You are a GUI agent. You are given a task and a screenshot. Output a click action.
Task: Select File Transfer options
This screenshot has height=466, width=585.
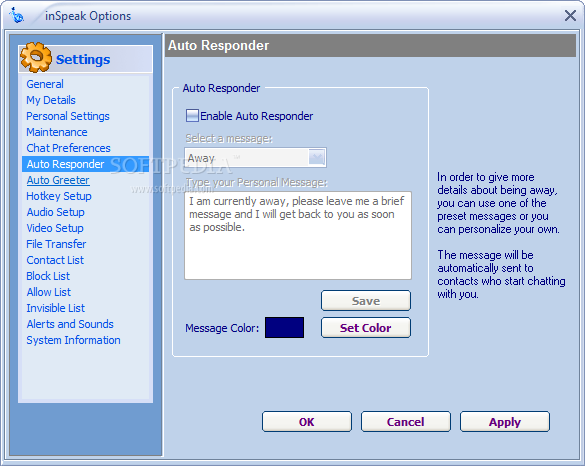(56, 244)
